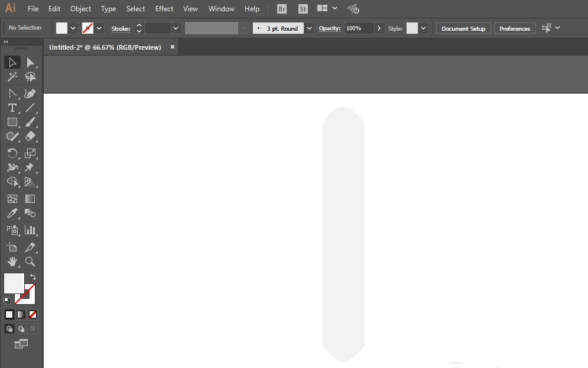Expand the 3 pt. Round brush dropdown
Viewport: 588px width, 368px height.
coord(309,28)
